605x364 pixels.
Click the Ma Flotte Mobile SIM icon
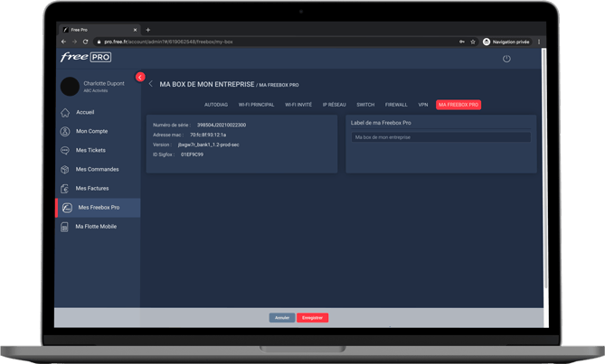[x=64, y=227]
